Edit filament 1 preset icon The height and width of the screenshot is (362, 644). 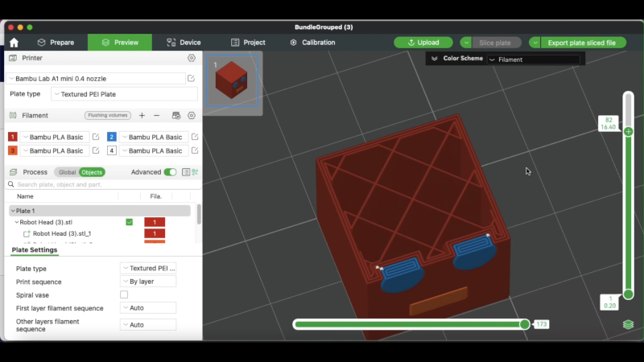click(x=96, y=138)
